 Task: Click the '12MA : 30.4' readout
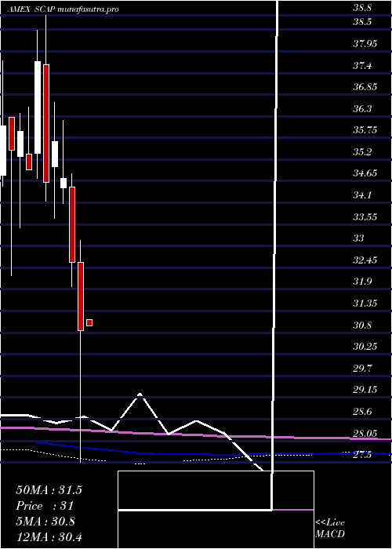[49, 536]
